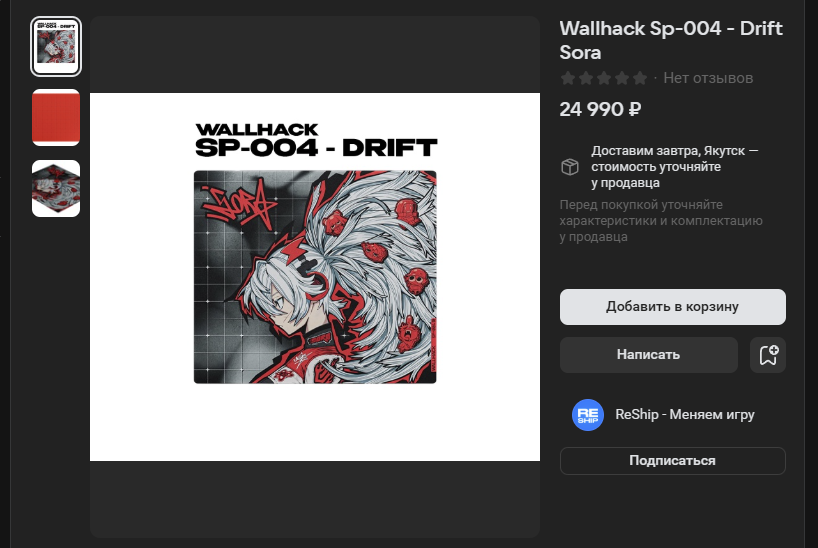Click the fifth rating star
This screenshot has height=548, width=818.
[x=640, y=78]
